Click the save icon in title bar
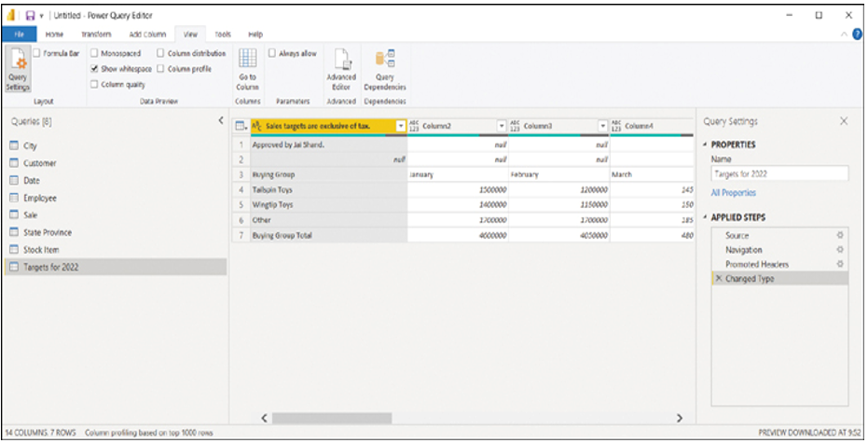The height and width of the screenshot is (443, 868). [31, 16]
